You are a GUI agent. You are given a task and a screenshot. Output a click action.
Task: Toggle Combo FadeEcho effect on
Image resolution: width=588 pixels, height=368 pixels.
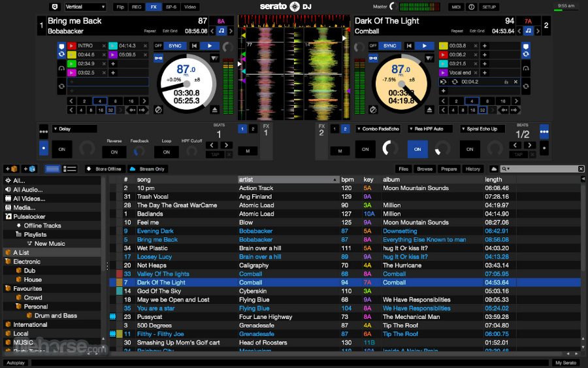pos(365,149)
